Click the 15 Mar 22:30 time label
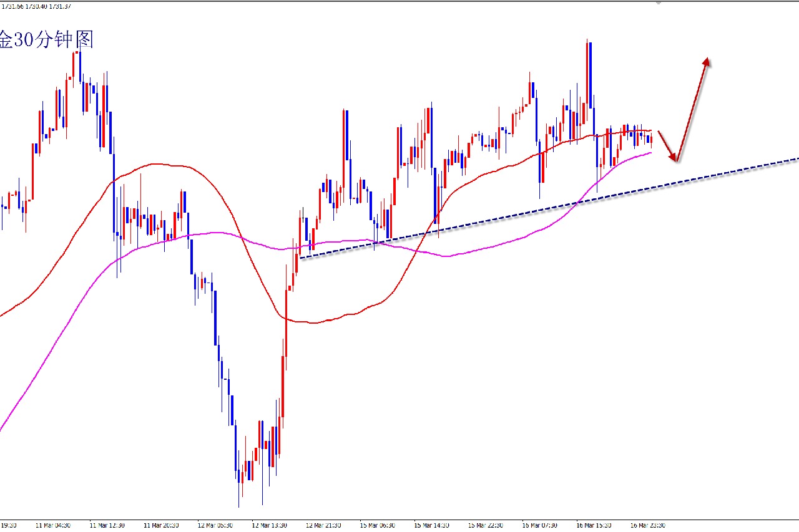 click(486, 525)
